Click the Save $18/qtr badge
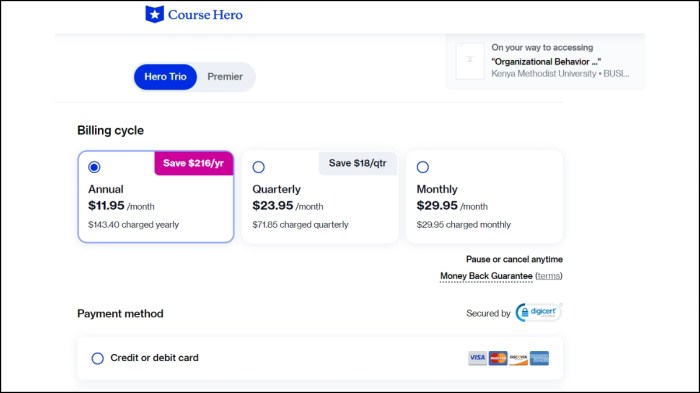Viewport: 700px width, 393px height. (358, 163)
